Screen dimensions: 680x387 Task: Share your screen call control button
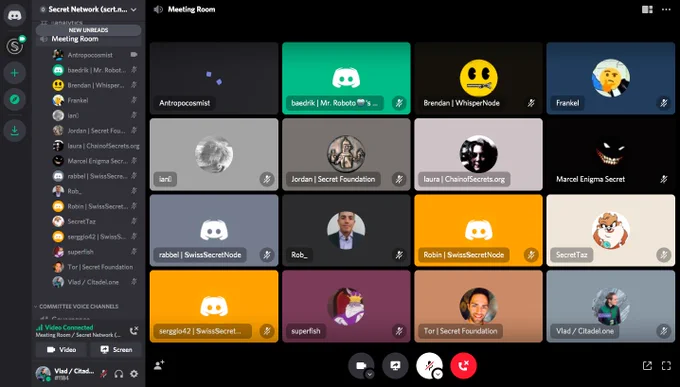395,366
